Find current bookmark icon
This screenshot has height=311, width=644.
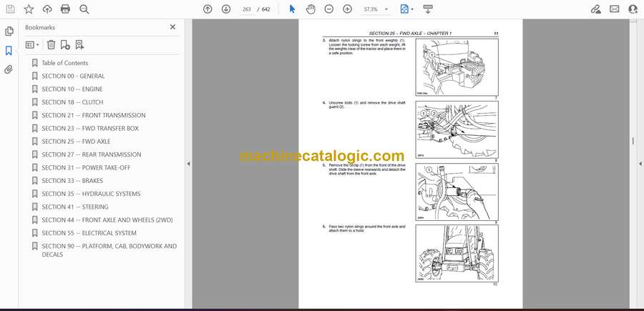point(79,45)
